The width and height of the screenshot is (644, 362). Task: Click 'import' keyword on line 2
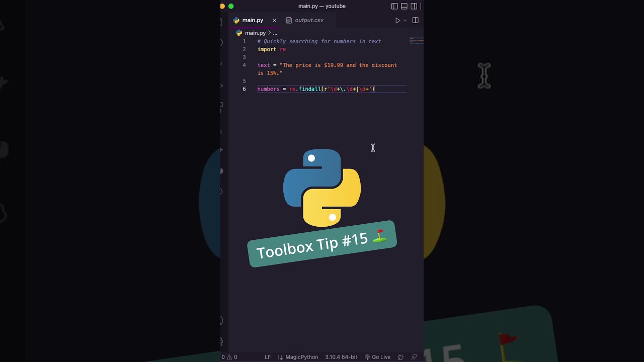click(x=267, y=49)
